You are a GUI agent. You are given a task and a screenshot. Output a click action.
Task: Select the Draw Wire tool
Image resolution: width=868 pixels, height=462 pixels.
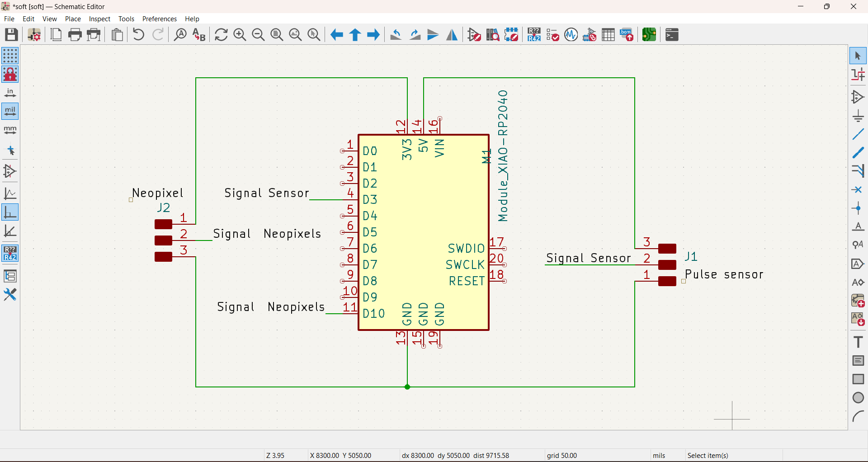pyautogui.click(x=858, y=134)
